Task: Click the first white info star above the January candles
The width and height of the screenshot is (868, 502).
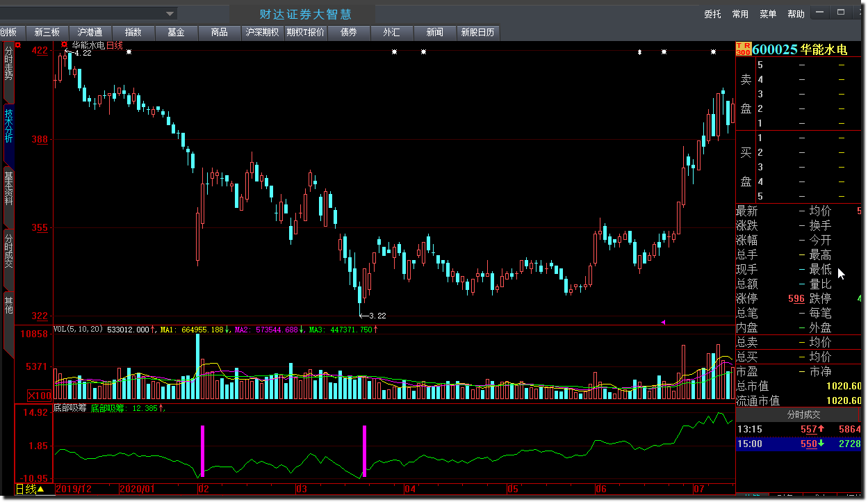Action: 129,52
